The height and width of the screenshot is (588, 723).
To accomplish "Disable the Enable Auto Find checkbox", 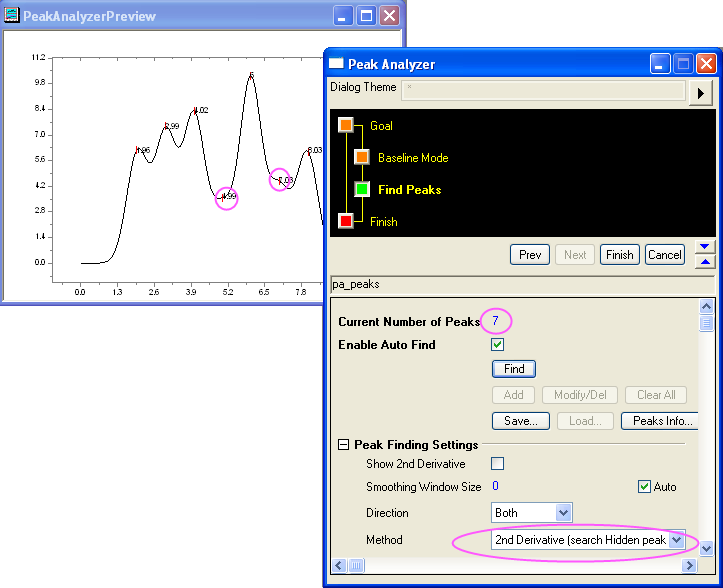I will click(497, 345).
